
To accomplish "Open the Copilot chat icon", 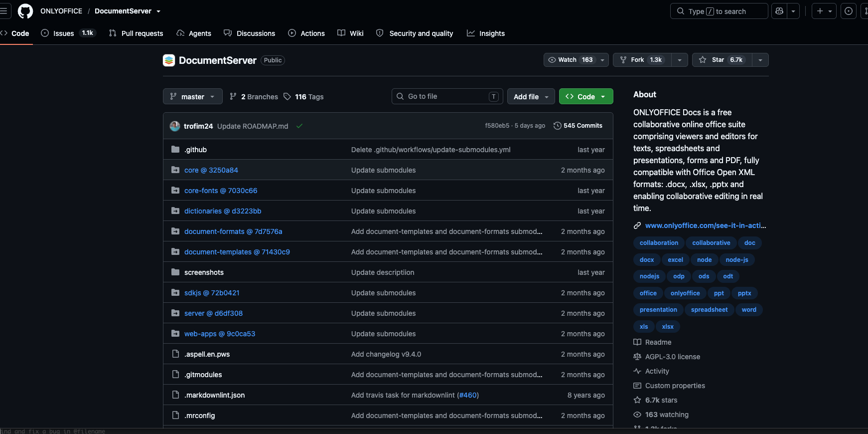I will [779, 11].
